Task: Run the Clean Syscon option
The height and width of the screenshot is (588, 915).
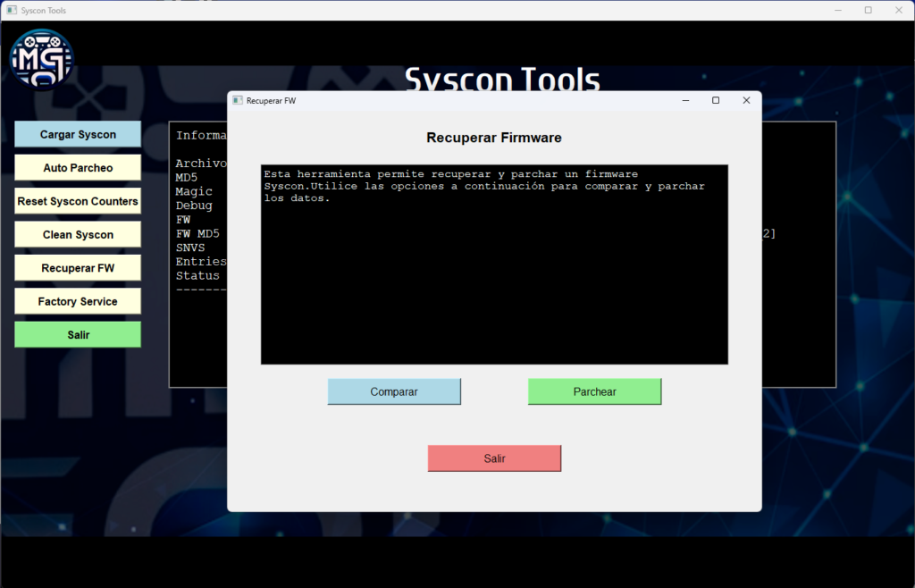Action: pyautogui.click(x=78, y=235)
